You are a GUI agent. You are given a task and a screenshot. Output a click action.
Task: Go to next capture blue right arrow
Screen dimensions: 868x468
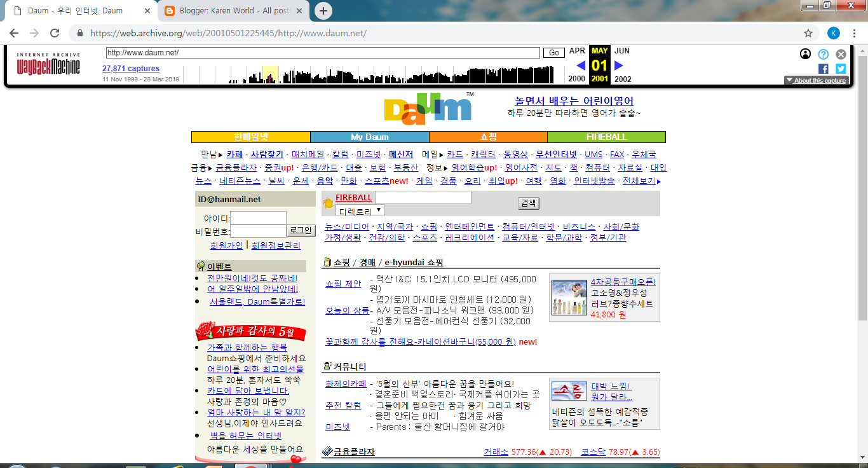click(x=619, y=65)
